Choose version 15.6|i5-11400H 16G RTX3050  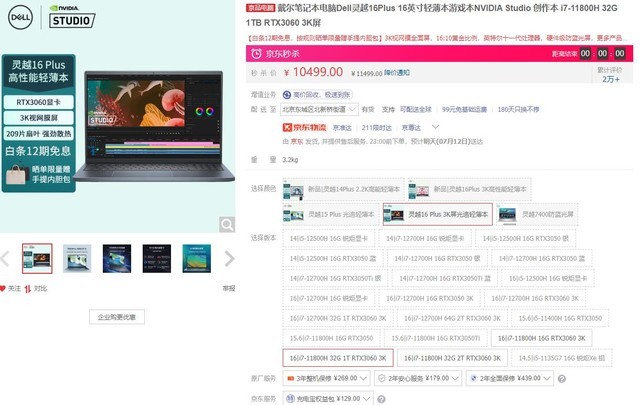[x=560, y=318]
